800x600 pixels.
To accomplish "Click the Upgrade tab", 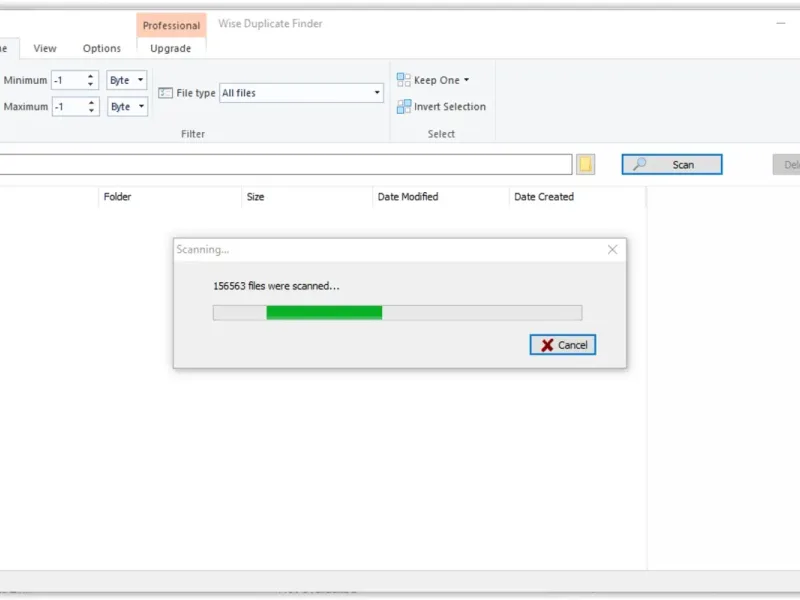I will tap(170, 48).
